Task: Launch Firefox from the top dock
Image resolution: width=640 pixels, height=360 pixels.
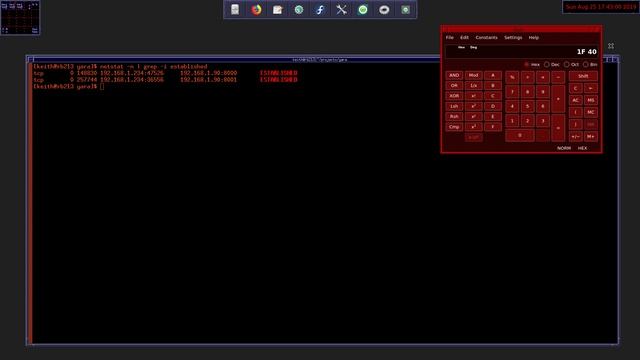Action: pos(256,10)
